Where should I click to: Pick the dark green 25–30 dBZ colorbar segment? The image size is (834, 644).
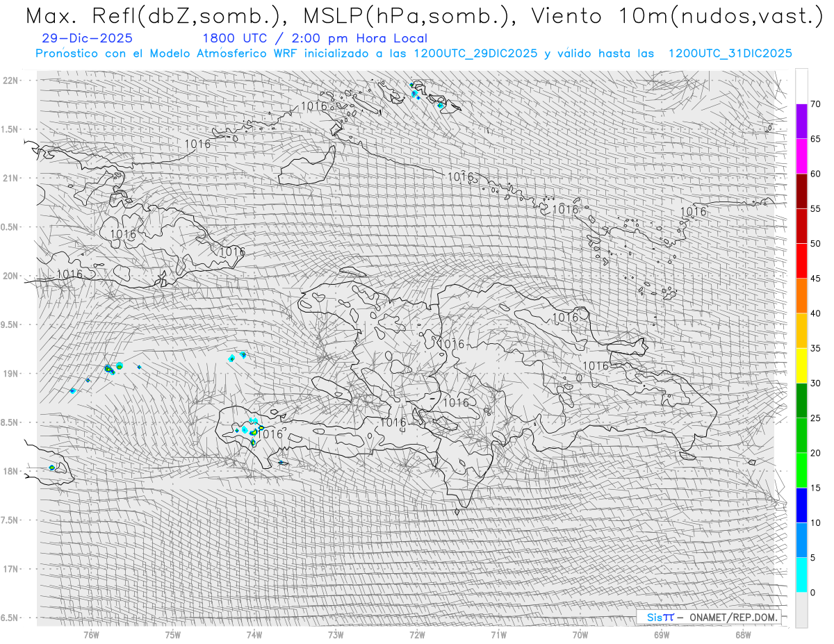[801, 401]
